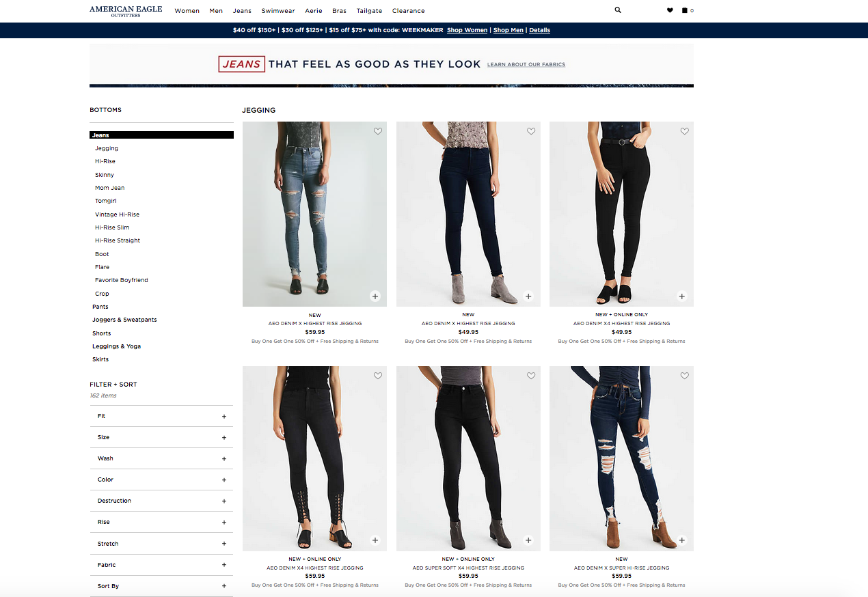Favorite the black belted jegging with its heart
Viewport: 868px width, 597px height.
[684, 131]
